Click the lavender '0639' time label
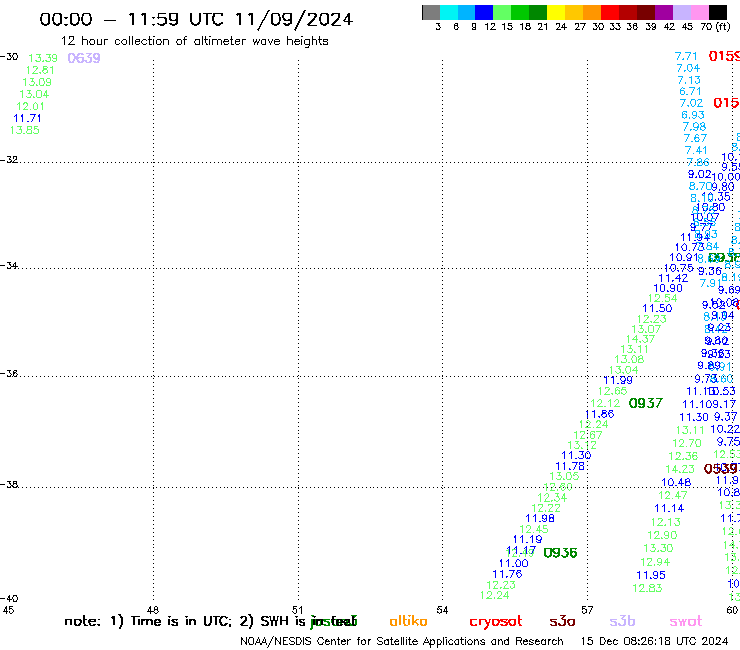Image resolution: width=740 pixels, height=650 pixels. 84,58
